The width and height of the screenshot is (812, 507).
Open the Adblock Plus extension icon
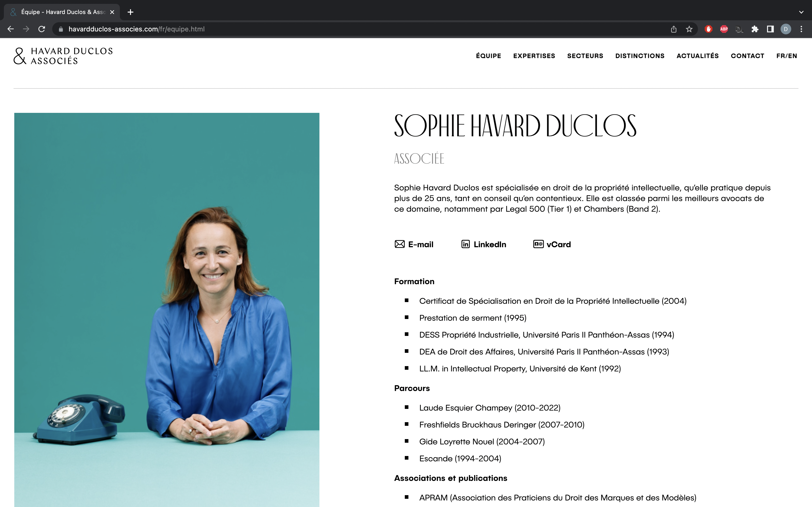pyautogui.click(x=724, y=29)
